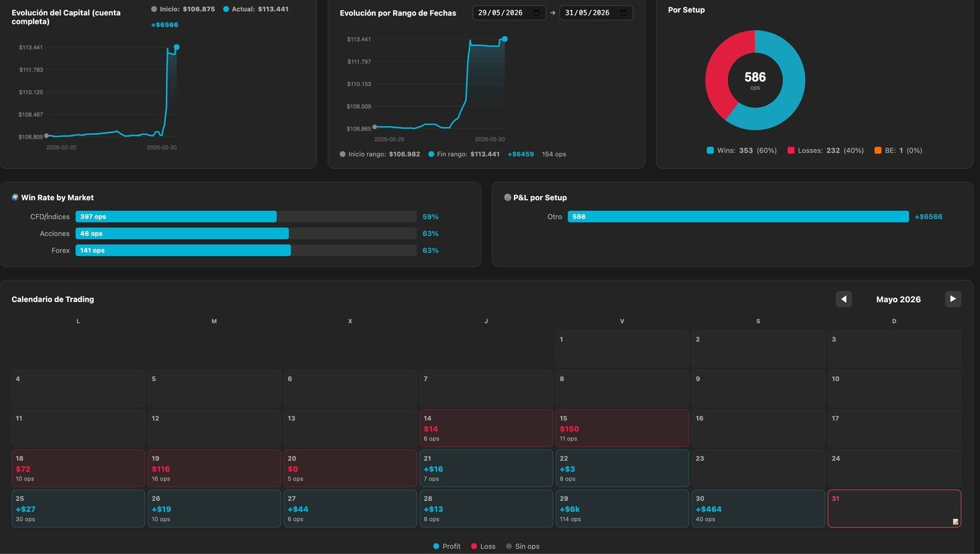Open day 30 with +$464 profit
The width and height of the screenshot is (980, 554).
coord(758,509)
